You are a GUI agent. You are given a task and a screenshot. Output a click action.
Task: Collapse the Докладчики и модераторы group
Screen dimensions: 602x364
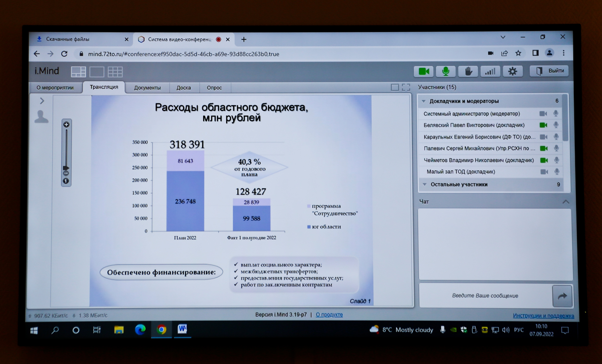click(424, 101)
